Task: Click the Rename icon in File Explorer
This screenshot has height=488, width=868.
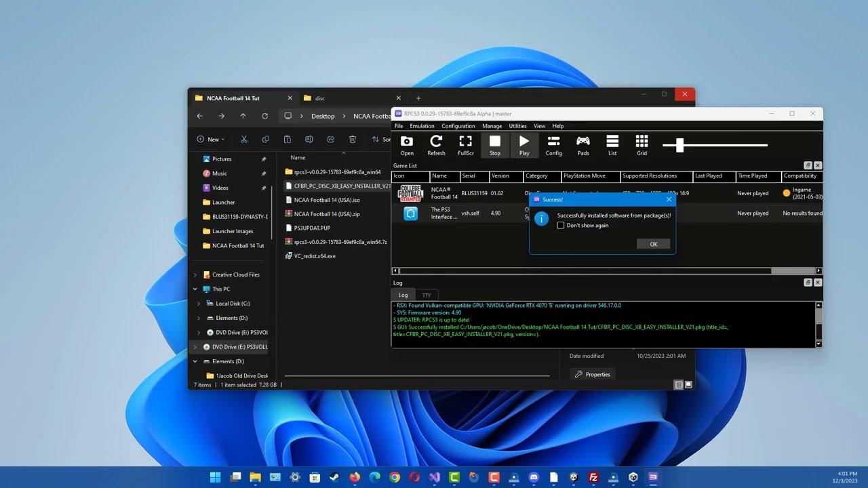Action: click(x=309, y=140)
